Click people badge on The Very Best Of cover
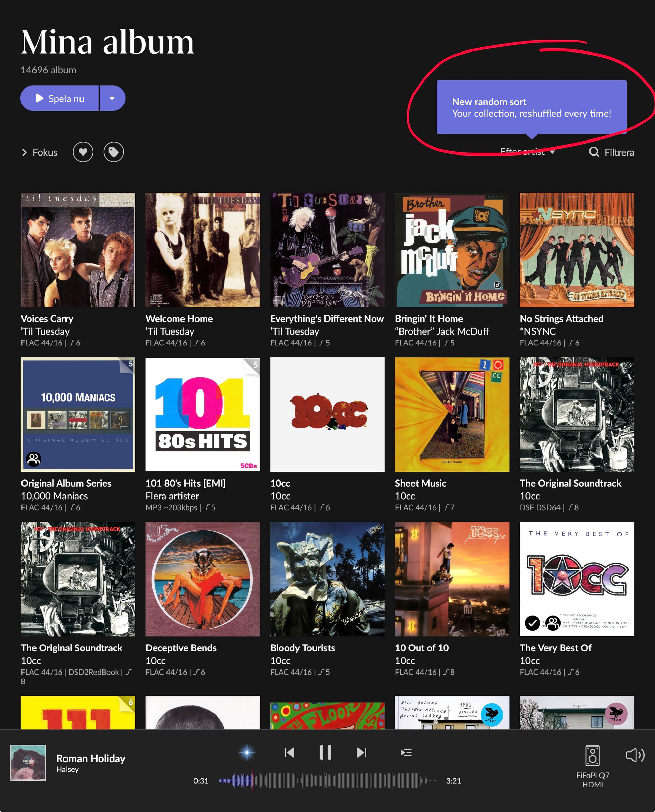This screenshot has width=655, height=812. pyautogui.click(x=553, y=623)
